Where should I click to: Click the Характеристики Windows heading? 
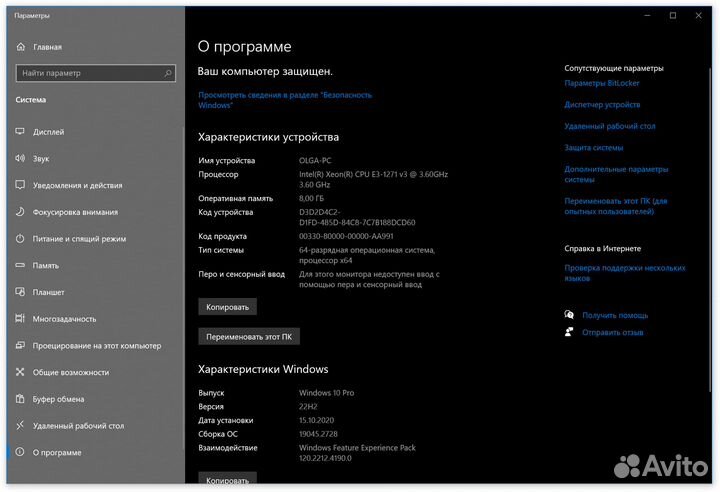(x=263, y=369)
